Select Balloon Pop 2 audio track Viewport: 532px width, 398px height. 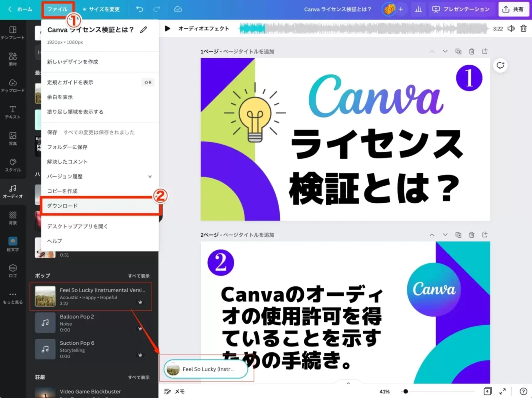(91, 323)
